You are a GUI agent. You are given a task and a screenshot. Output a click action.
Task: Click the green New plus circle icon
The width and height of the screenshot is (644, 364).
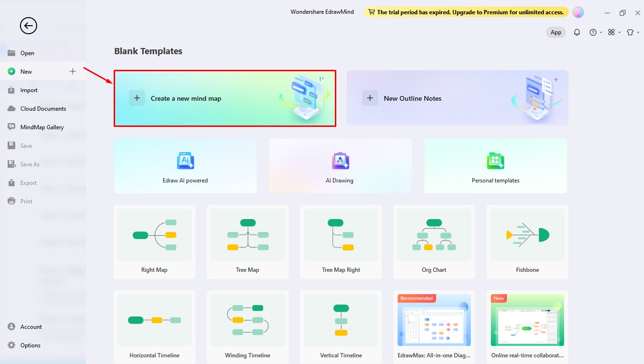(x=11, y=71)
